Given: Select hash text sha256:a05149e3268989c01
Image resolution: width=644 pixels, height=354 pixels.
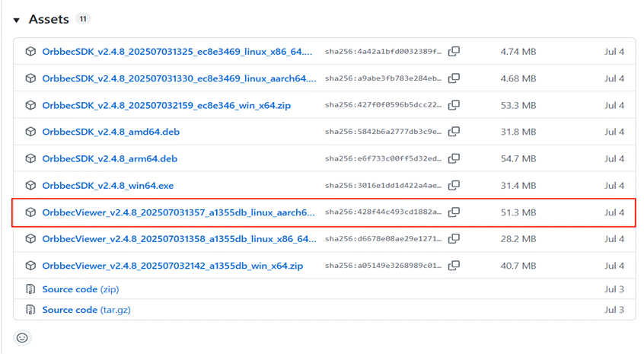Looking at the screenshot, I should [x=383, y=266].
